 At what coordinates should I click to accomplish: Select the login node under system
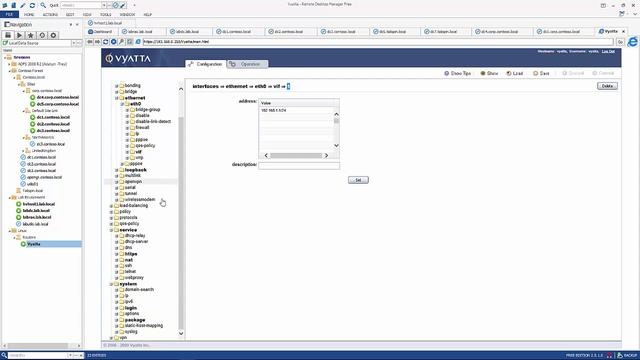click(131, 308)
